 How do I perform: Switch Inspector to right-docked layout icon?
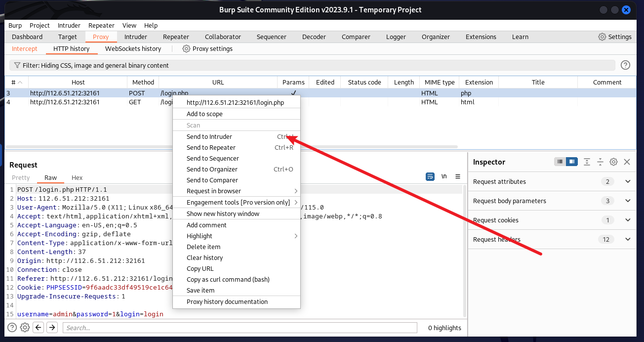coord(572,162)
